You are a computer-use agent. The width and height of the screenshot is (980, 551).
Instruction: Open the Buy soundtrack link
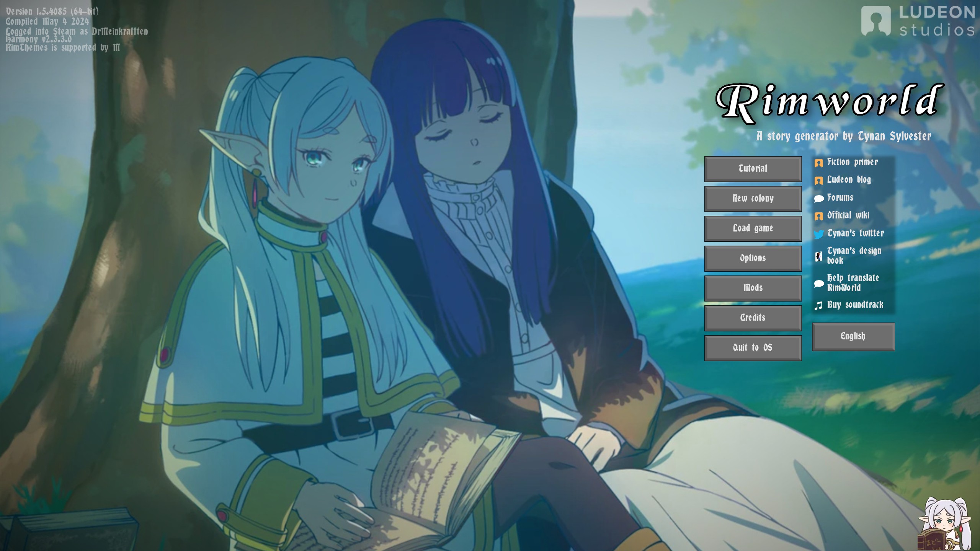tap(855, 305)
